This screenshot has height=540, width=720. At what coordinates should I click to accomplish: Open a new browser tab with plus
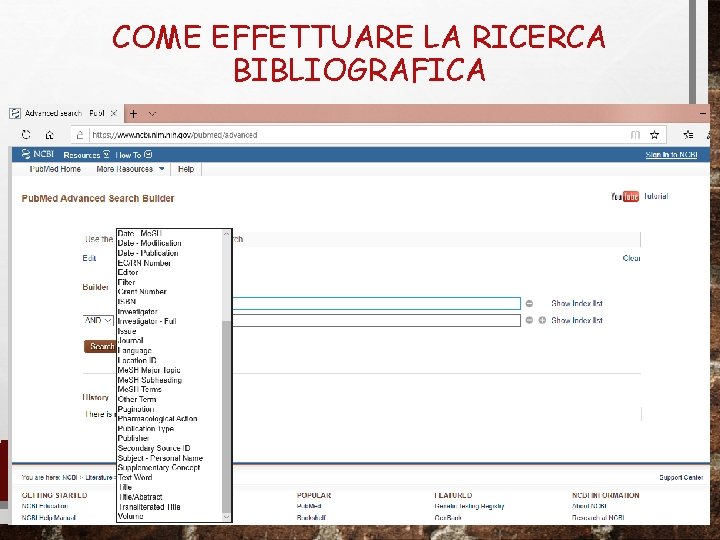[x=133, y=113]
